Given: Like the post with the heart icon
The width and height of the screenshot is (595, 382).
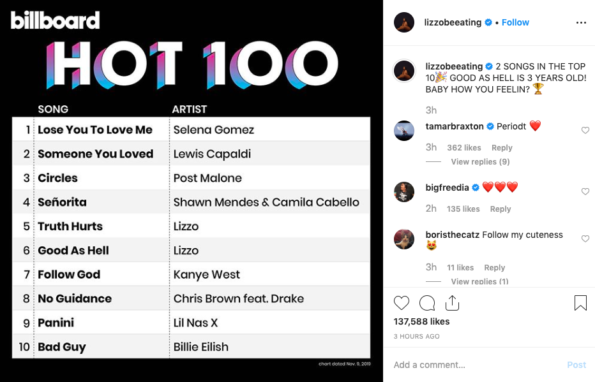Looking at the screenshot, I should point(401,303).
